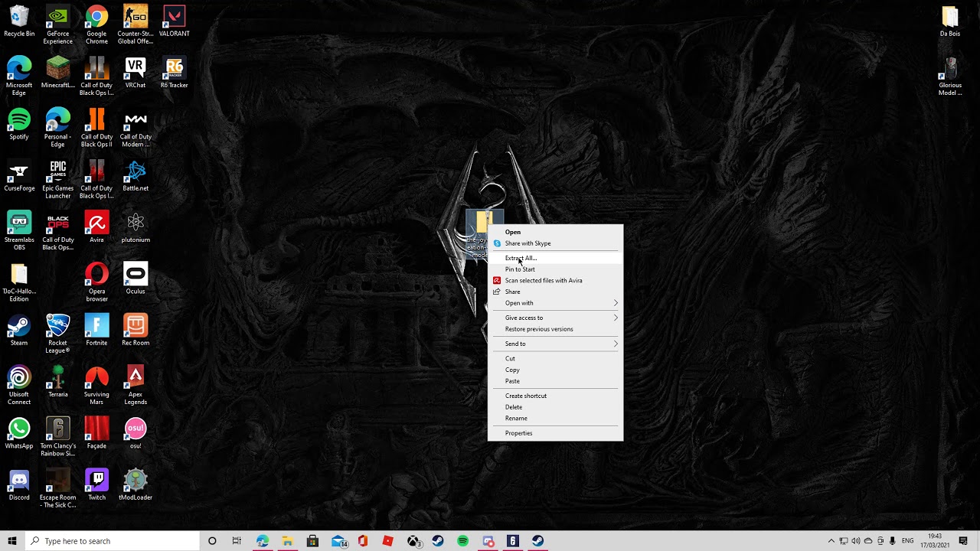
Task: Select Restore previous versions
Action: click(555, 329)
